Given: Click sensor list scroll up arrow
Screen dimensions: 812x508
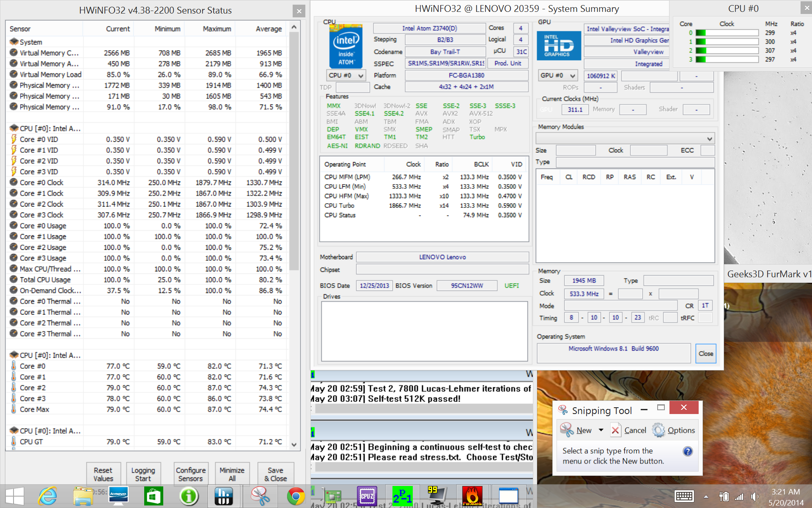Looking at the screenshot, I should 294,27.
